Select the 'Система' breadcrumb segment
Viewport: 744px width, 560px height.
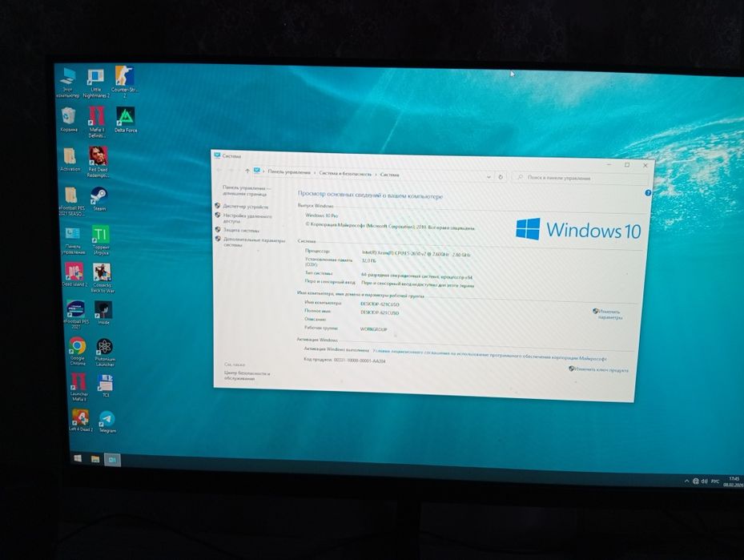click(x=389, y=175)
